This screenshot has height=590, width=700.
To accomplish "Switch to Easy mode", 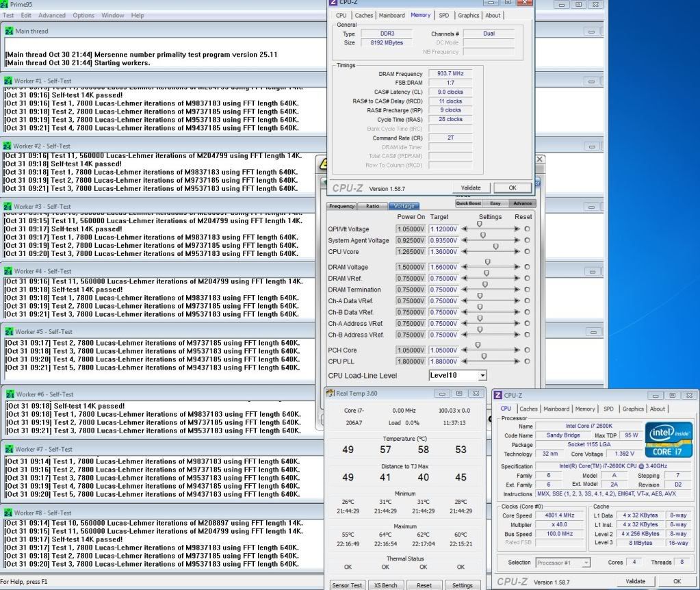I will 495,203.
